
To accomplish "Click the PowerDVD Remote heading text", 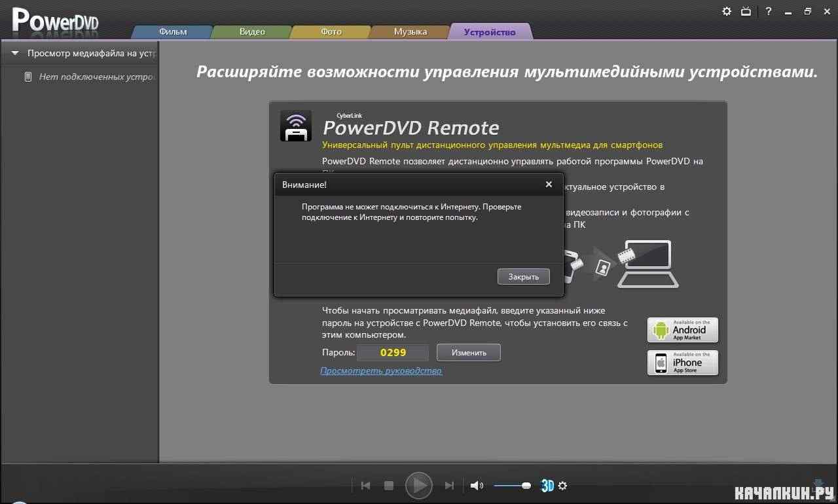I will click(x=410, y=128).
